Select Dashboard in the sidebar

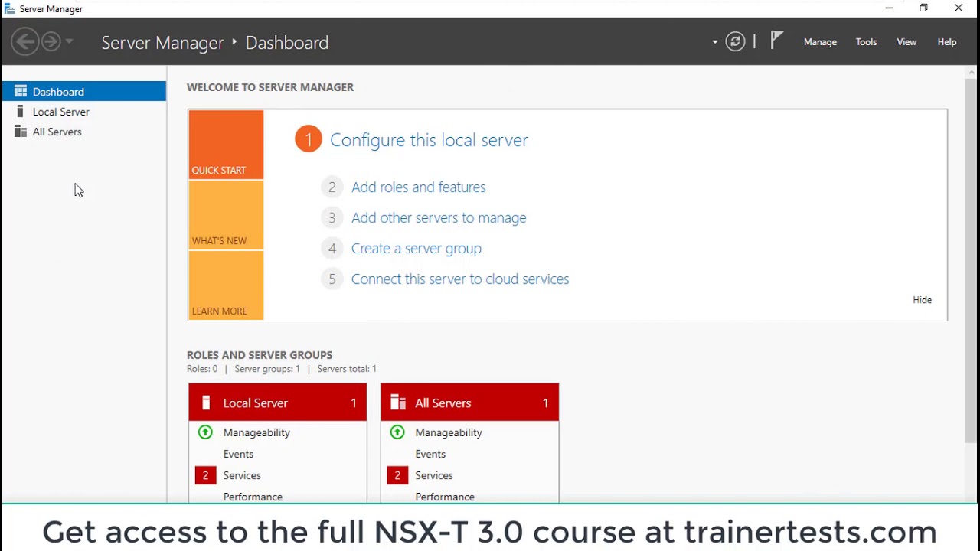pyautogui.click(x=84, y=91)
